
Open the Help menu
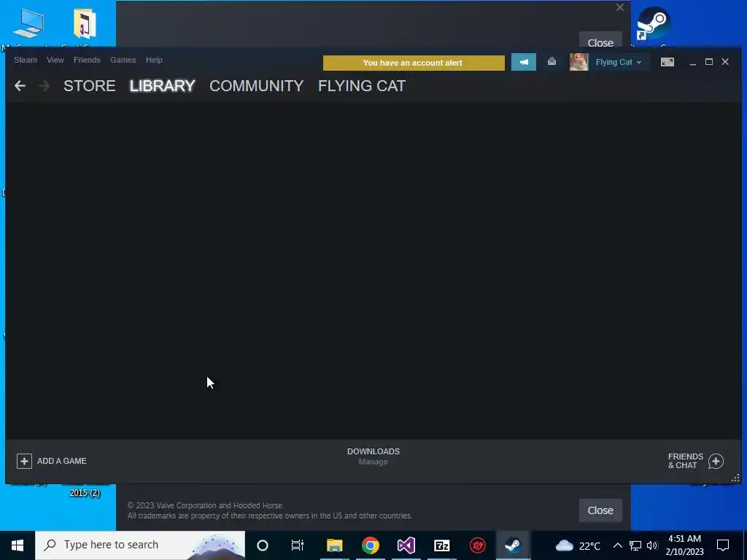(154, 60)
